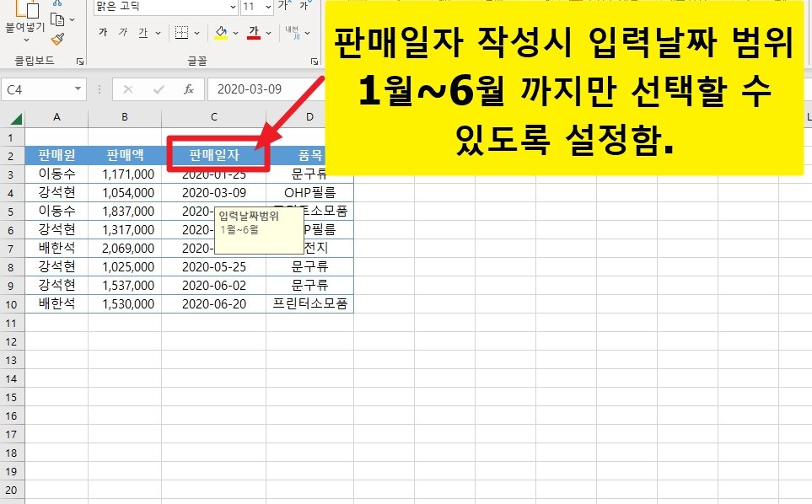Toggle bold formatting
This screenshot has width=812, height=504.
coord(103,34)
